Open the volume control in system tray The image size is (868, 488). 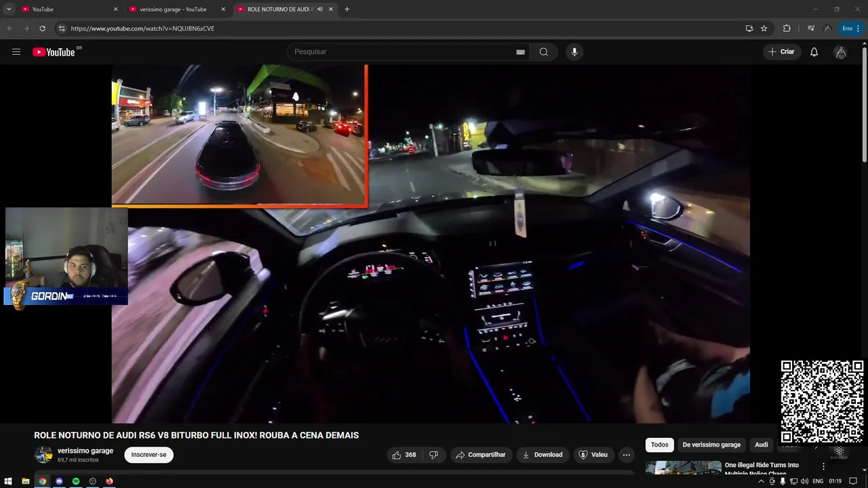click(804, 481)
